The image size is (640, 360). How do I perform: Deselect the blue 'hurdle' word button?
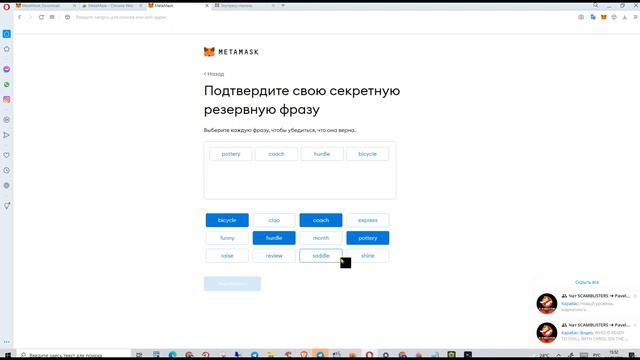274,238
